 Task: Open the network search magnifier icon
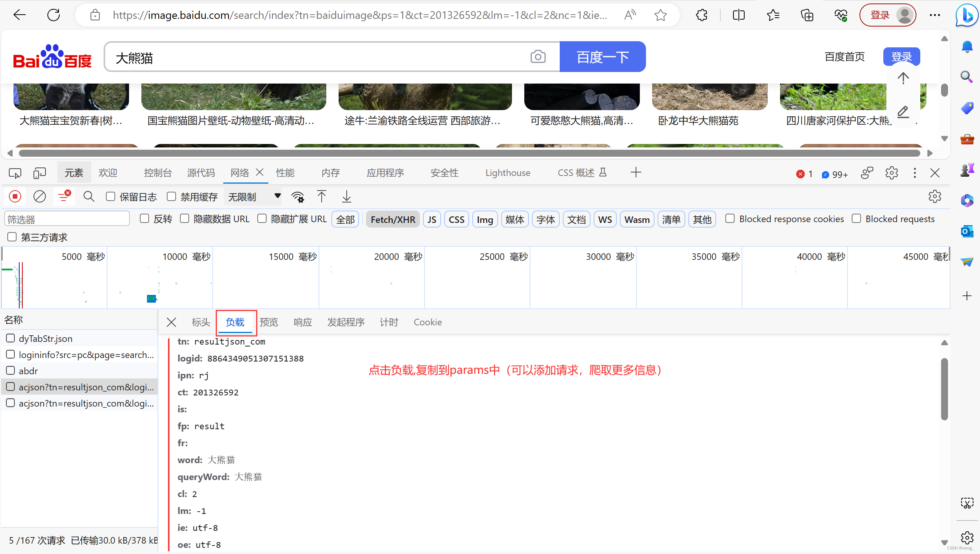[89, 197]
